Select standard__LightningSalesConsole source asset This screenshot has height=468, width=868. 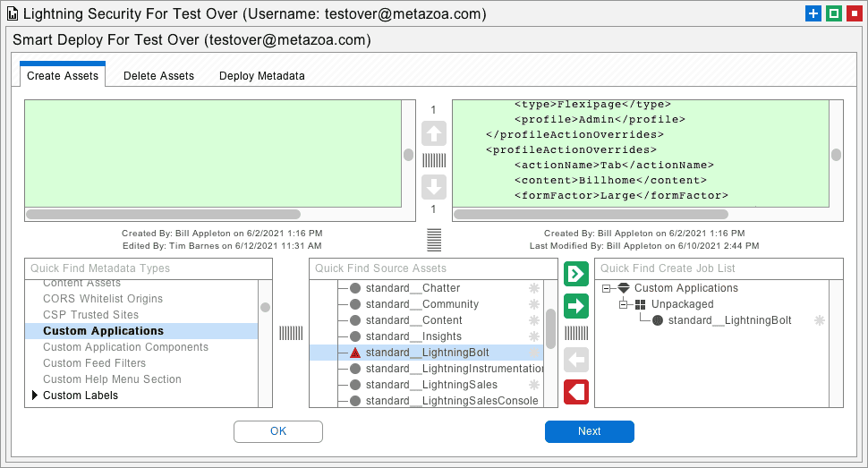(x=452, y=401)
